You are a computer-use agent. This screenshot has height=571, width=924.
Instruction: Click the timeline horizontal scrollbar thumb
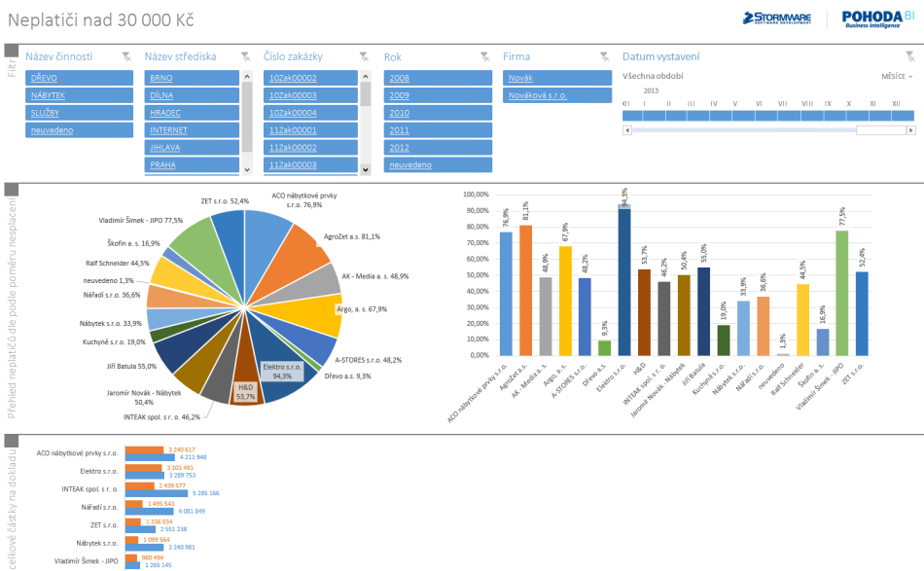point(881,130)
